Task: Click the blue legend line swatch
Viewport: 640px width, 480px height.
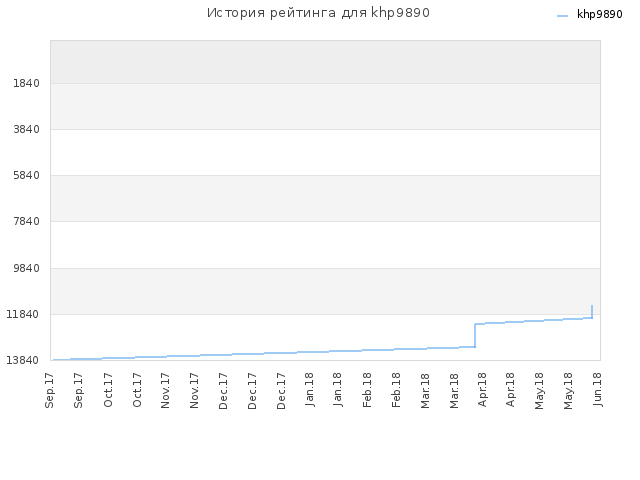Action: click(562, 16)
